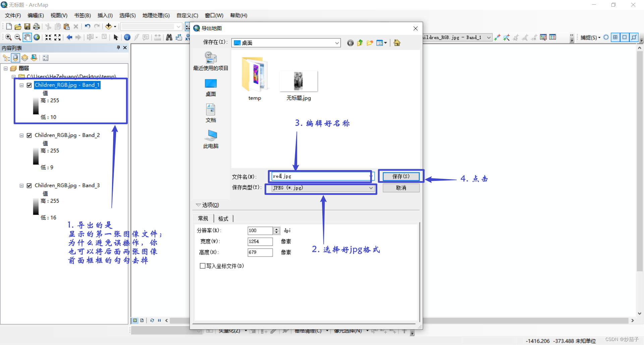Click the Fixed Zoom Out arrows icon

coord(58,37)
